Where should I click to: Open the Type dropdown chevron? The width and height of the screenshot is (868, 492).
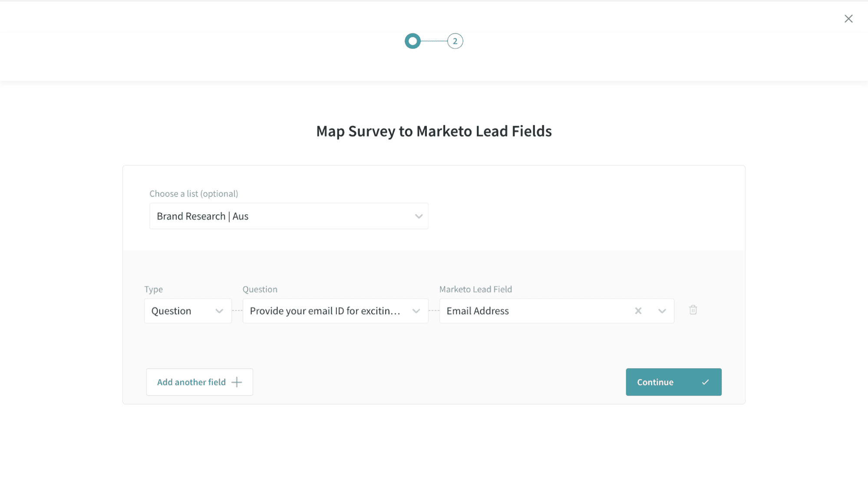(x=219, y=311)
